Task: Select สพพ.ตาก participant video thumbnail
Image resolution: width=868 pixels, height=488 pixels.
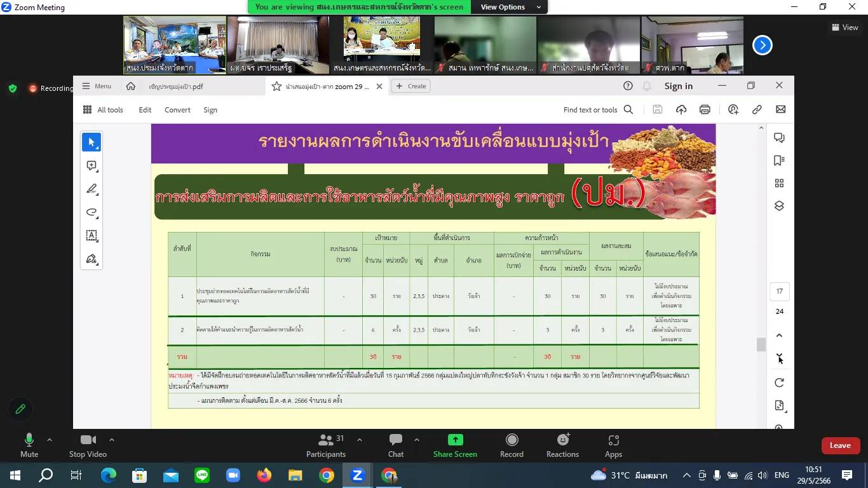Action: click(x=692, y=45)
